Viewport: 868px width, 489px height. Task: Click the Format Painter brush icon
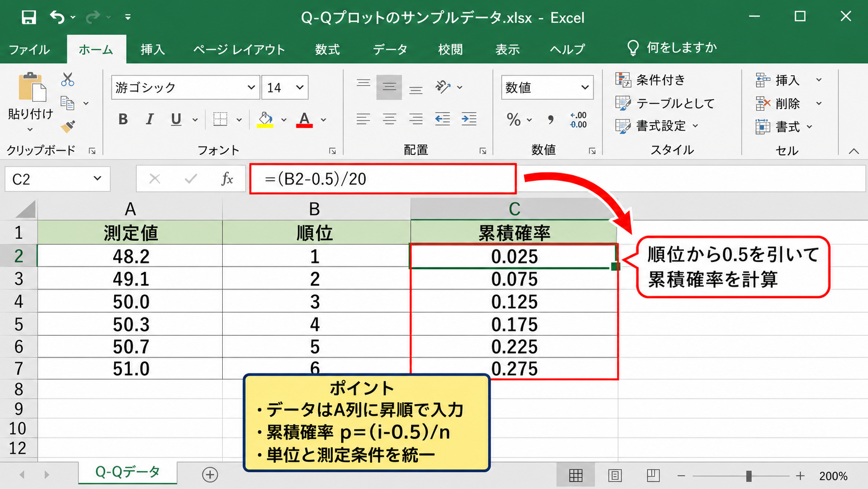point(67,126)
